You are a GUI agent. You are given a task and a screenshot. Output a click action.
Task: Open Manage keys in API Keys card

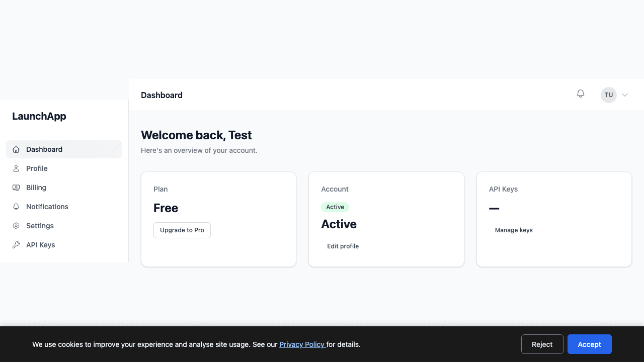(514, 230)
